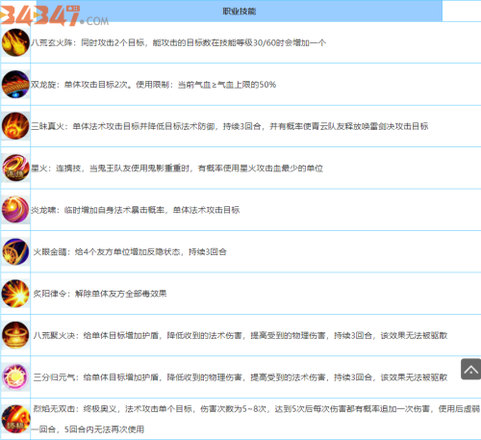
Task: Click the 八荒聚火决 skill icon
Action: [15, 335]
